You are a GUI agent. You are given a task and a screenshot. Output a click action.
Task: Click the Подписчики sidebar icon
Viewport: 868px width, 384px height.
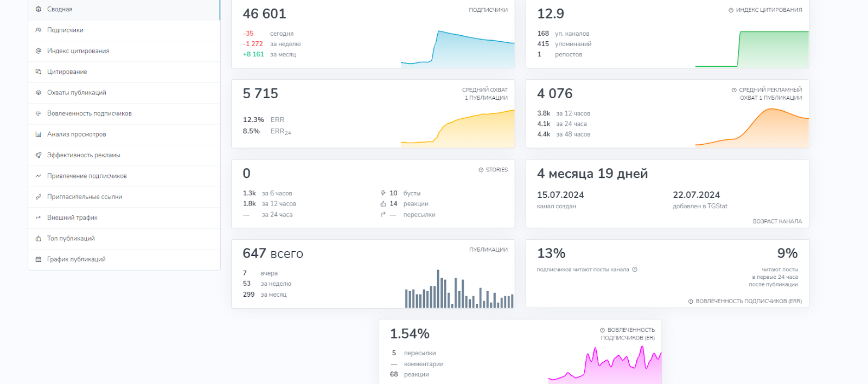39,30
